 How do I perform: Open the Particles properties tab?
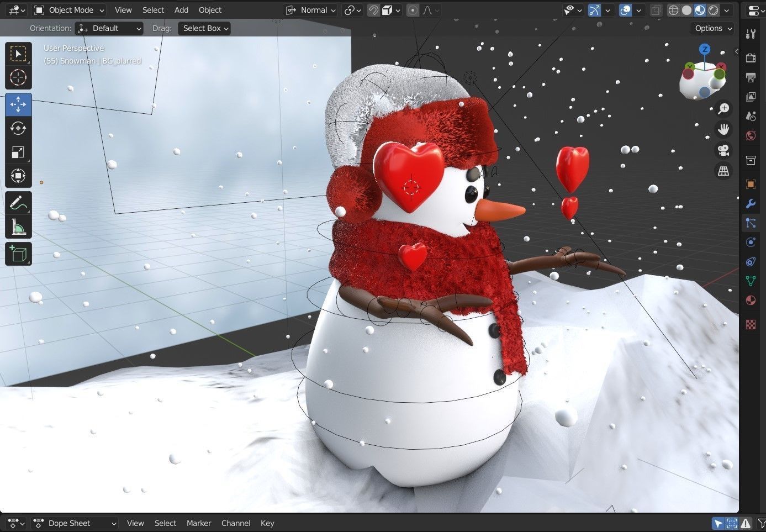[x=751, y=223]
